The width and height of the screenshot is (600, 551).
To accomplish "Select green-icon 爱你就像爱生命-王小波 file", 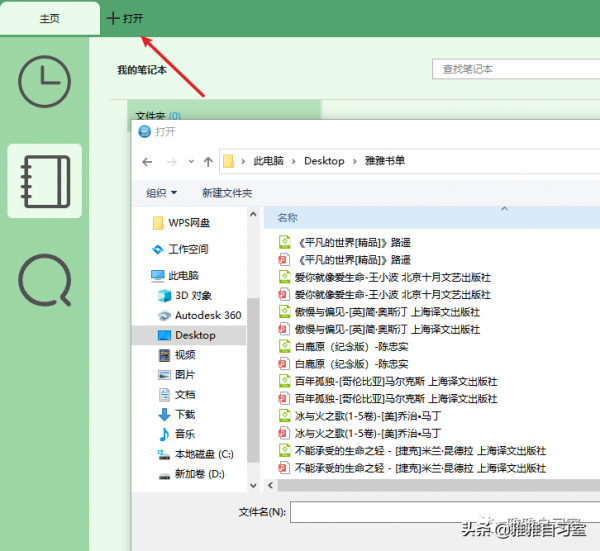I will pyautogui.click(x=385, y=277).
